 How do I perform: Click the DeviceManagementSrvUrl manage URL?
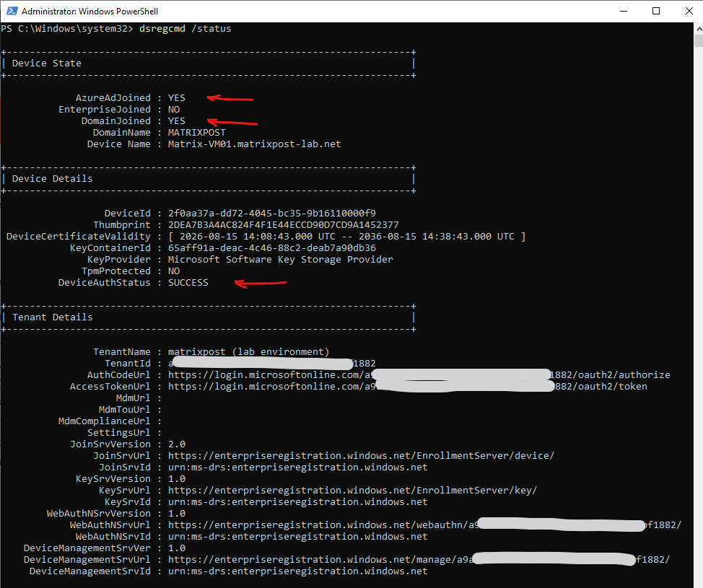coord(419,560)
